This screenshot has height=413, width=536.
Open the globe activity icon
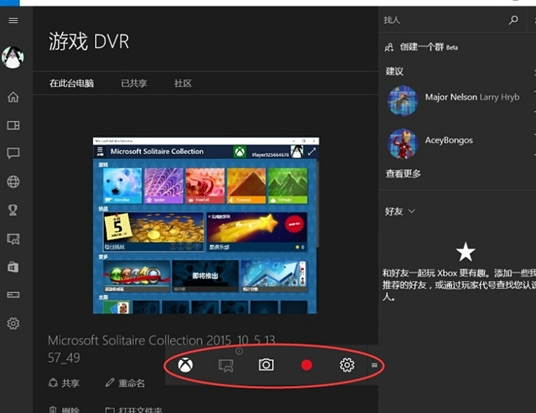pos(13,182)
